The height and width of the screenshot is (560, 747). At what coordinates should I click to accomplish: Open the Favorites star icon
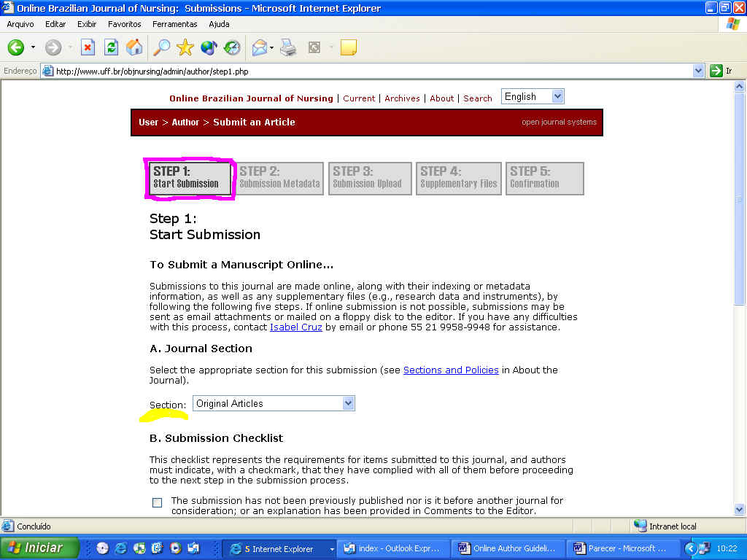tap(185, 48)
